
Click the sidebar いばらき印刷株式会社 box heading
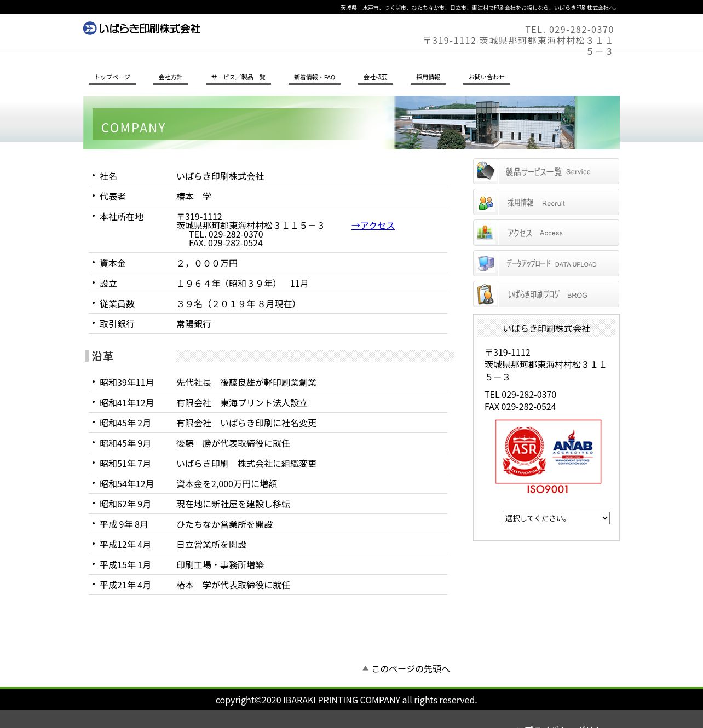pos(546,328)
